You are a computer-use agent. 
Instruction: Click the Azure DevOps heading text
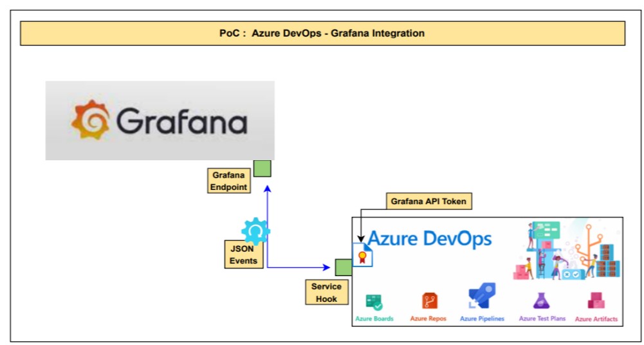(x=430, y=239)
